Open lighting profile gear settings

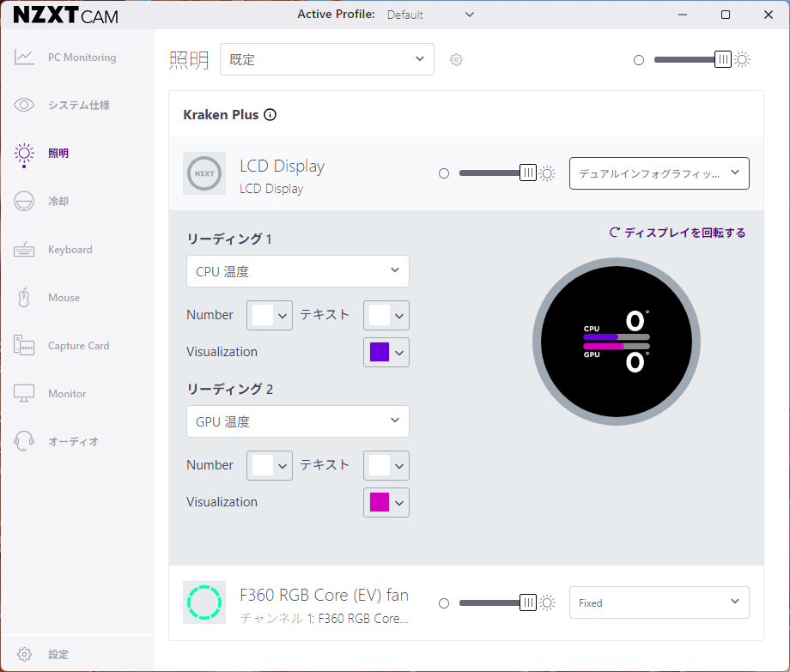click(x=457, y=59)
